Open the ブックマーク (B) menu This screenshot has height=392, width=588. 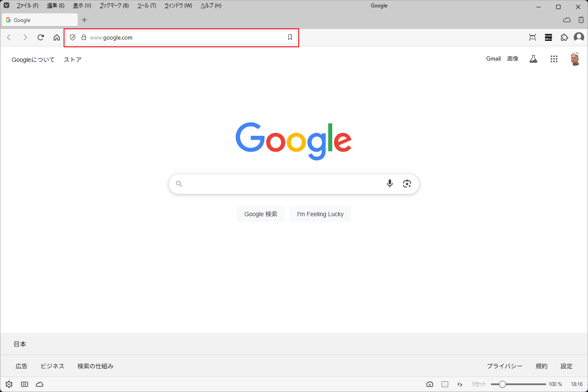coord(114,6)
